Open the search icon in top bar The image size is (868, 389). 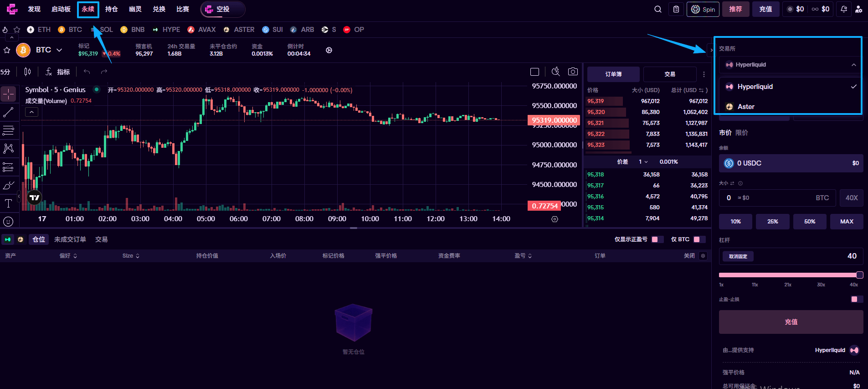point(657,9)
